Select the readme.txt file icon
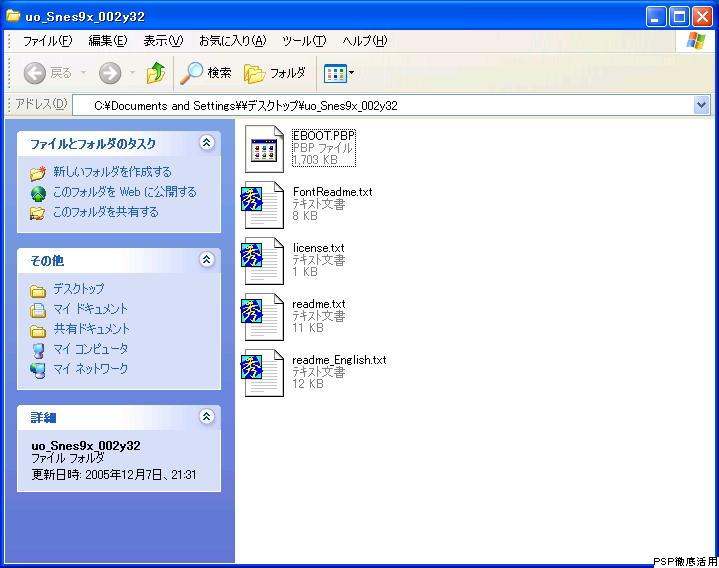719x568 pixels. [x=263, y=317]
